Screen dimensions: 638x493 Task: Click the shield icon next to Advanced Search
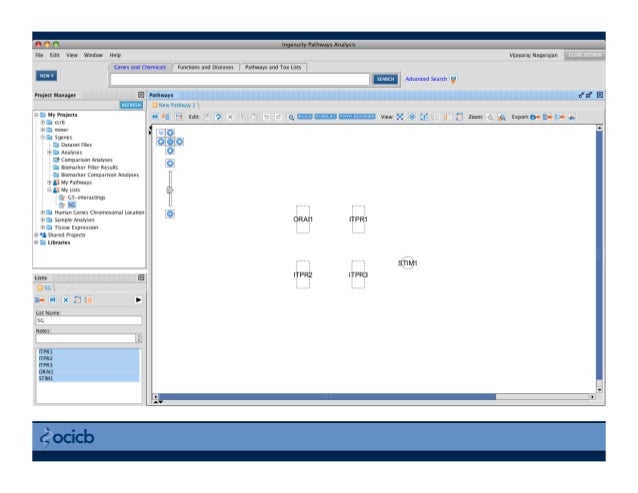pos(453,79)
